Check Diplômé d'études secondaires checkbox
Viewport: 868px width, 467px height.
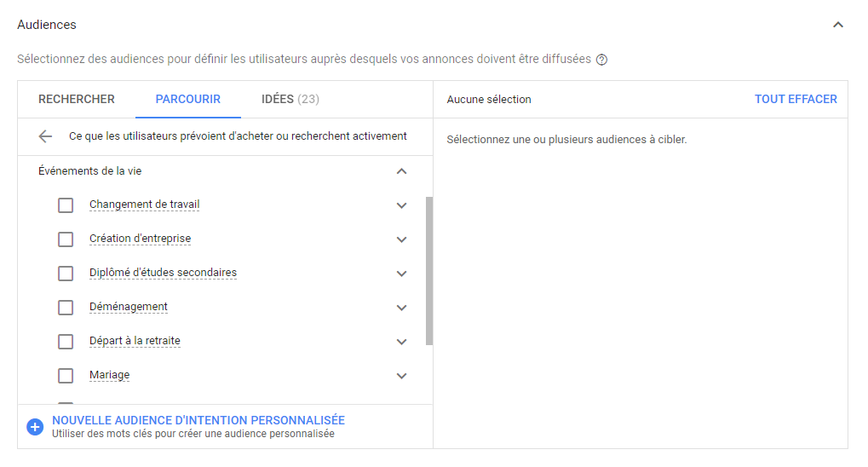click(66, 274)
